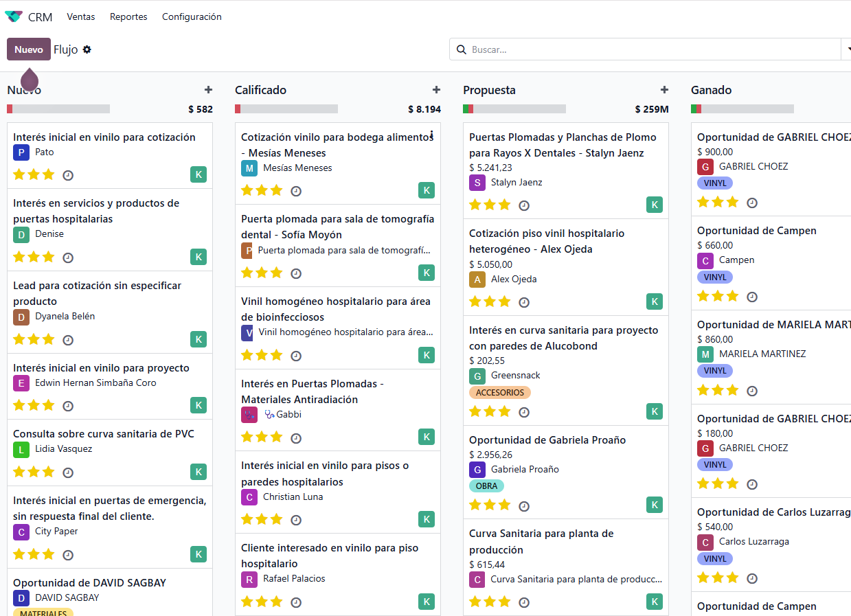Click the $ 8.194 total in Calificado
851x616 pixels.
[424, 109]
